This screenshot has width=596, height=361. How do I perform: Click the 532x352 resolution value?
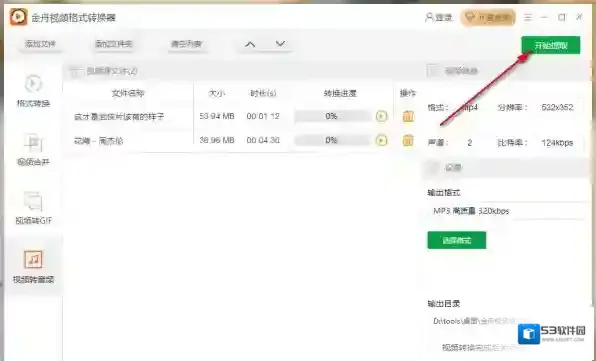pos(557,108)
